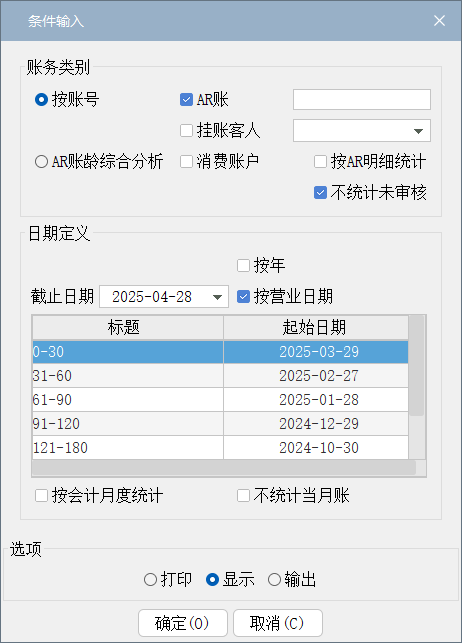This screenshot has height=643, width=462.
Task: Select the 31-60 row in the table
Action: tap(220, 376)
